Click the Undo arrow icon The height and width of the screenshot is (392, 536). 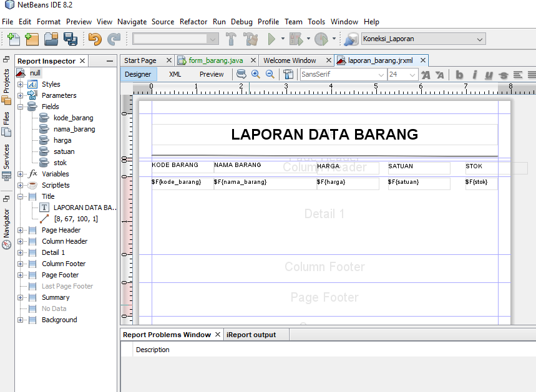94,39
